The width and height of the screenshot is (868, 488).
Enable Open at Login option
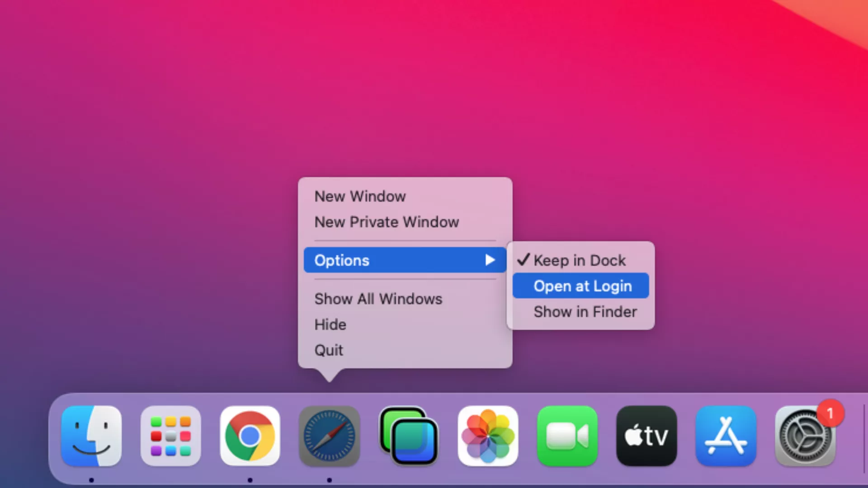[x=582, y=286]
